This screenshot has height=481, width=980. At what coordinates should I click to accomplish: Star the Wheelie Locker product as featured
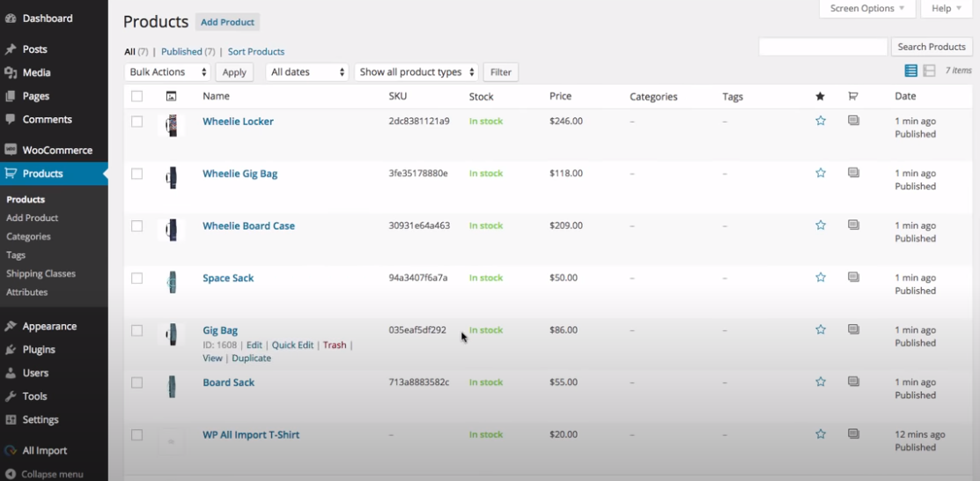pos(821,121)
